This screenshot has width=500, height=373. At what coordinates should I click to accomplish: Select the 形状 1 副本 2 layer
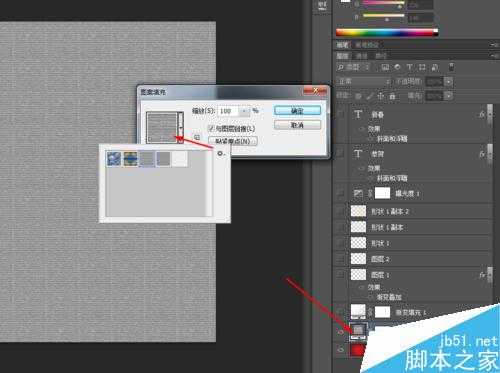(422, 211)
